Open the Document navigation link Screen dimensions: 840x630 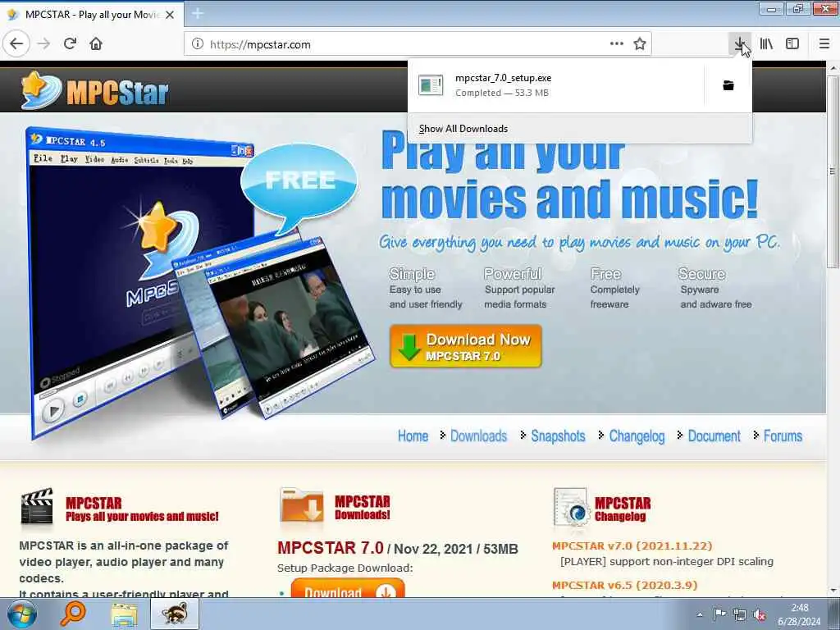[x=714, y=436]
